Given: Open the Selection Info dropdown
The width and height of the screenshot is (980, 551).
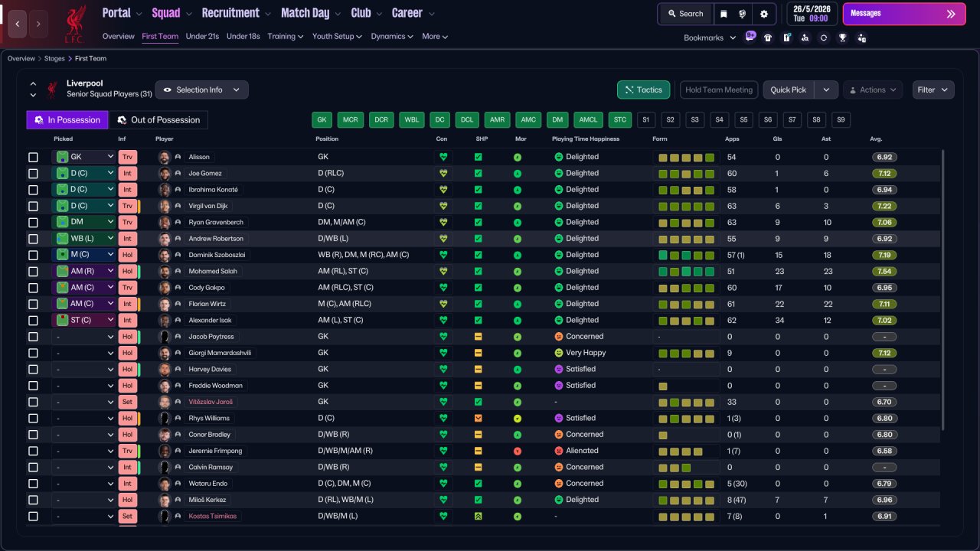Looking at the screenshot, I should click(x=201, y=90).
